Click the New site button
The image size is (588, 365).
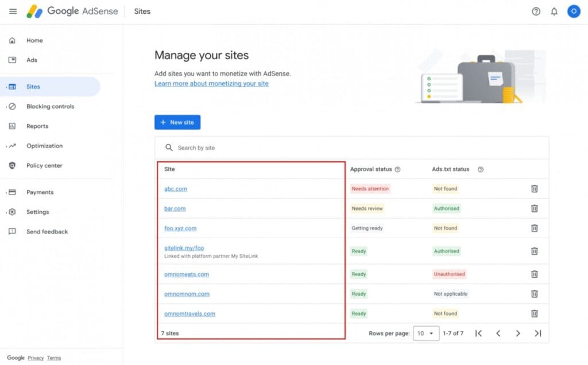177,122
